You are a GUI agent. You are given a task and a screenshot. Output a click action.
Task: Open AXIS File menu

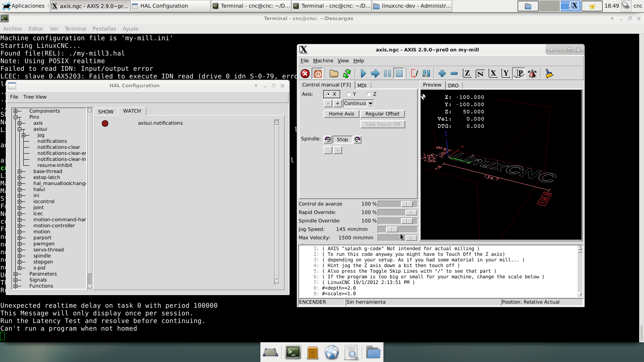coord(305,61)
